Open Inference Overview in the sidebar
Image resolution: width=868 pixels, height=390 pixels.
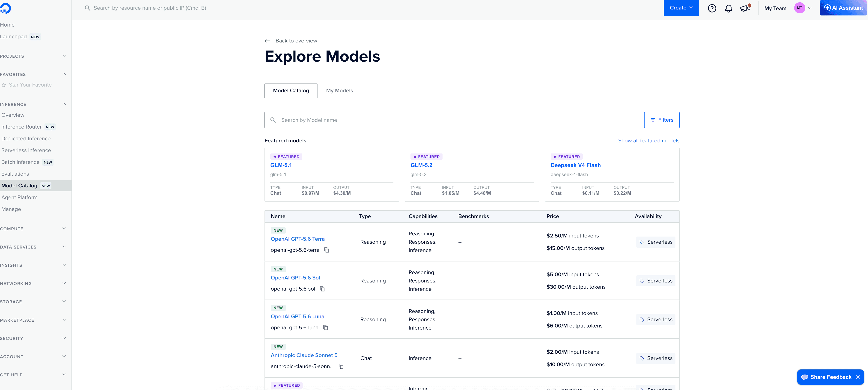pyautogui.click(x=13, y=115)
